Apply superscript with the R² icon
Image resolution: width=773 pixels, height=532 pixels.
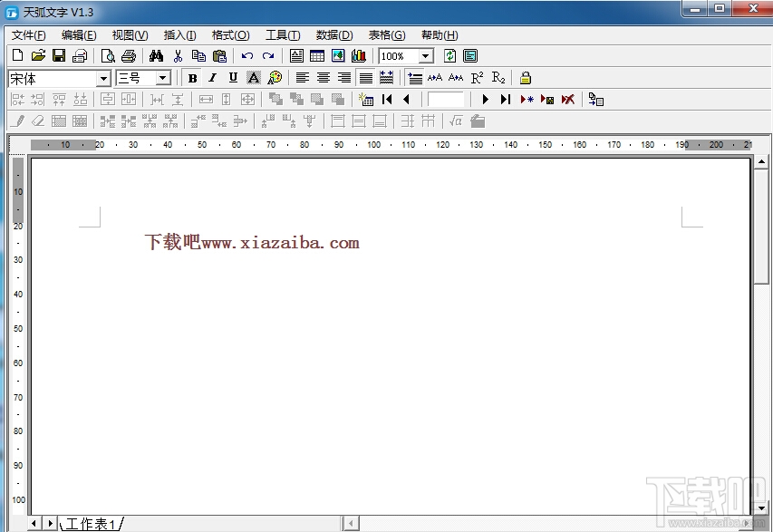[x=477, y=78]
